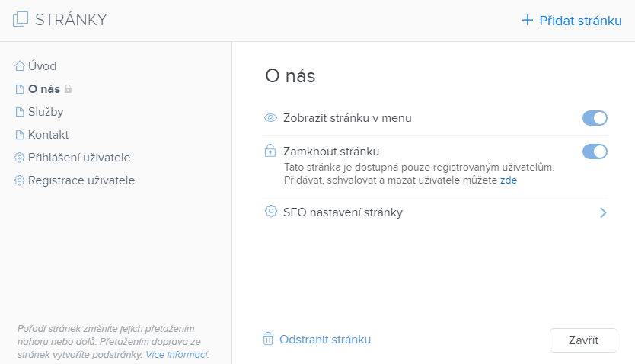The width and height of the screenshot is (635, 364).
Task: Click the eye icon beside Zobrazit stránku
Action: click(270, 118)
